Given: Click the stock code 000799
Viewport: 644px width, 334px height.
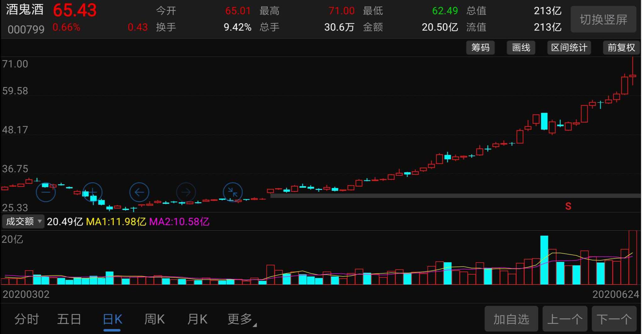Looking at the screenshot, I should pyautogui.click(x=26, y=30).
